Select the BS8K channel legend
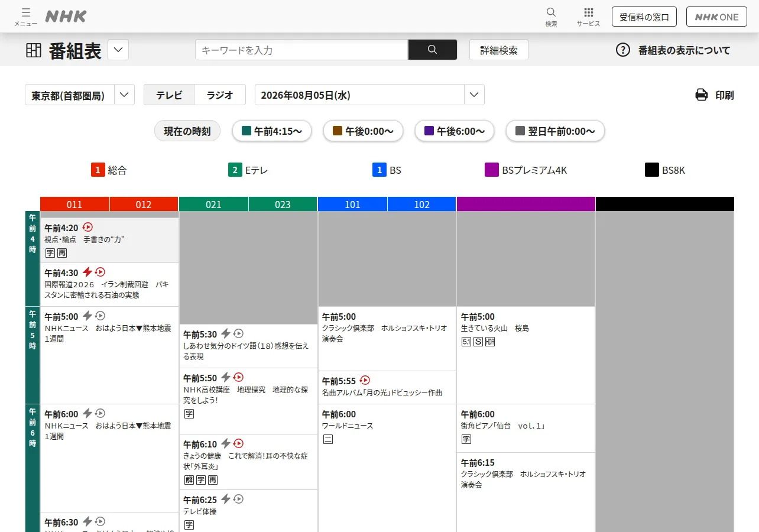Image resolution: width=759 pixels, height=532 pixels. 665,170
